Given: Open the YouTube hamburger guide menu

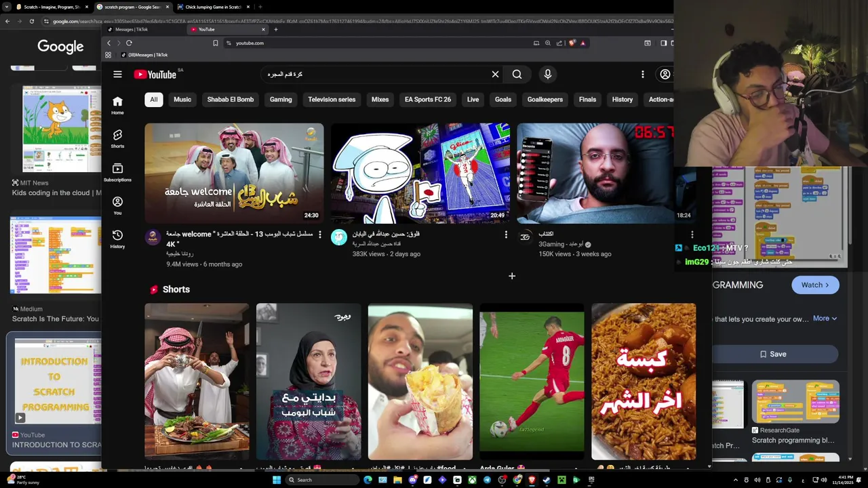Looking at the screenshot, I should (117, 75).
